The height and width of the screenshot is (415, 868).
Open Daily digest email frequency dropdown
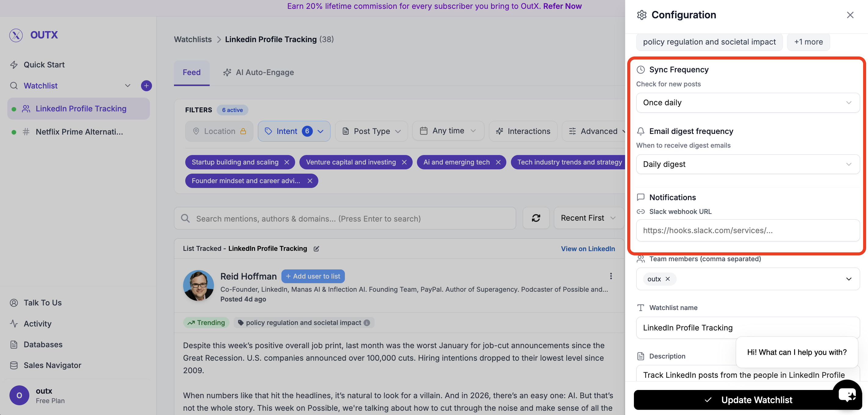747,164
